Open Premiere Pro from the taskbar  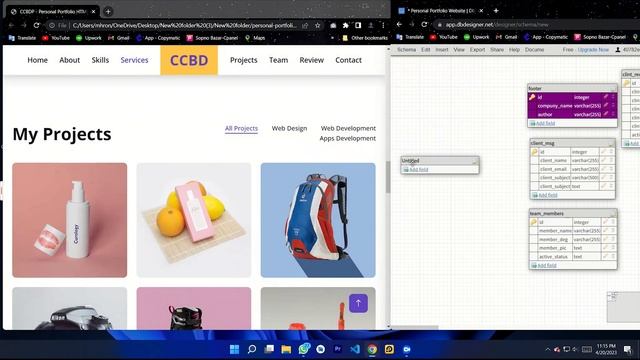point(338,349)
